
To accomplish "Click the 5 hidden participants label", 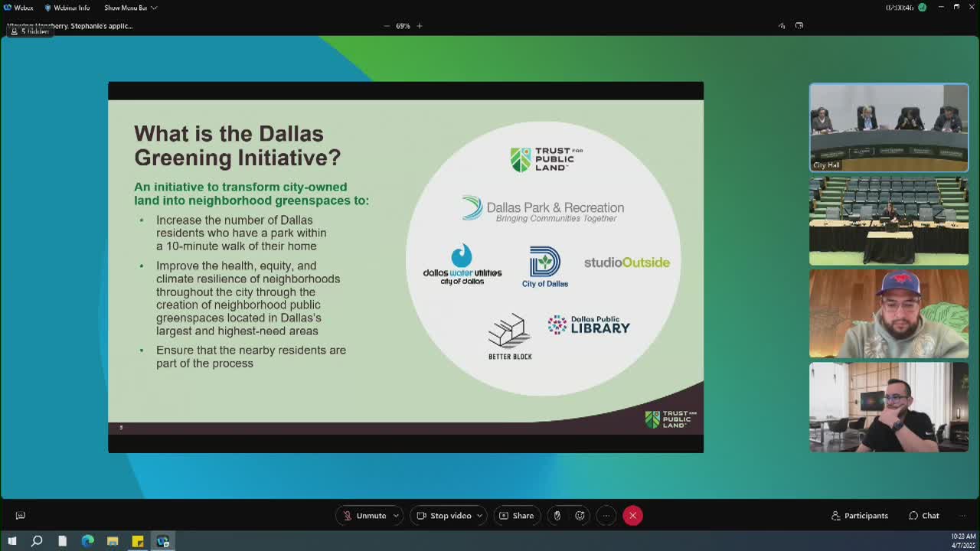I will (x=31, y=31).
